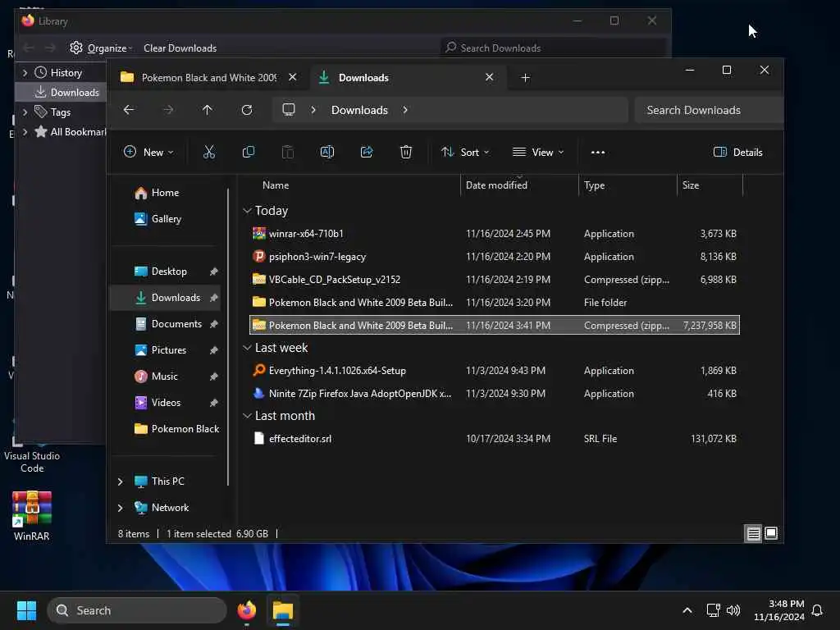The width and height of the screenshot is (840, 630).
Task: Click the Copy icon in Explorer toolbar
Action: point(248,152)
